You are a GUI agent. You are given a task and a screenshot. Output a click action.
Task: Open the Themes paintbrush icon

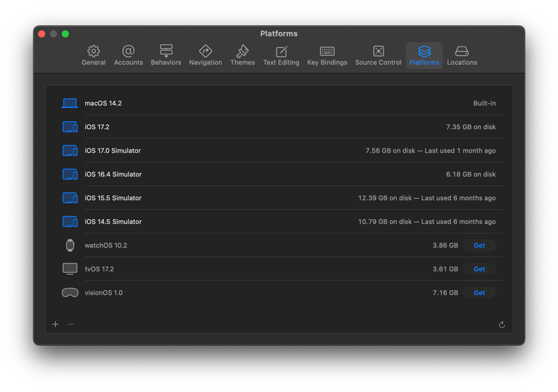(x=242, y=51)
